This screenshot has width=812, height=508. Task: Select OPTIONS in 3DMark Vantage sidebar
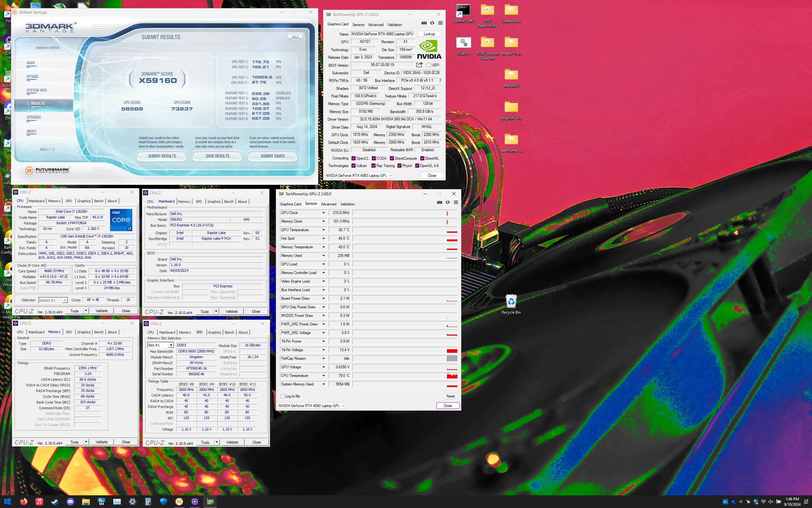click(33, 77)
